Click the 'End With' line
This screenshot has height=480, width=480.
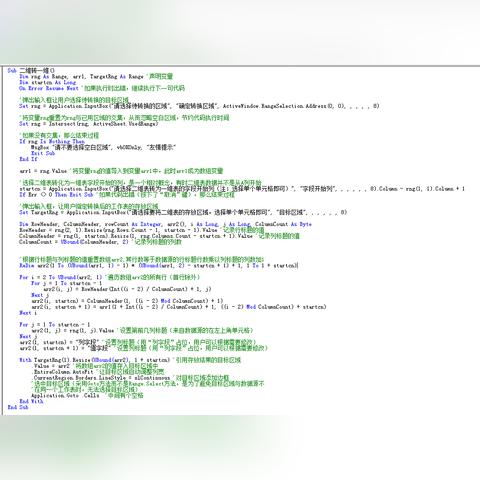[x=31, y=401]
